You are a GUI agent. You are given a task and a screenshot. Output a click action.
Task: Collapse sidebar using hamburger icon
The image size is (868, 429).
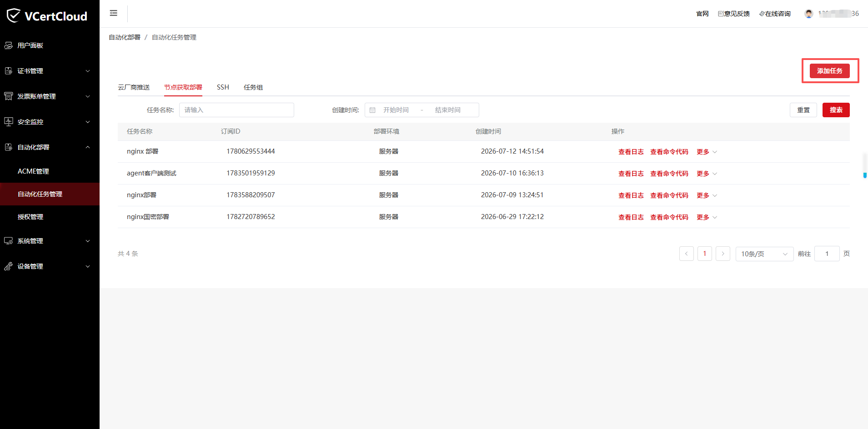[114, 13]
